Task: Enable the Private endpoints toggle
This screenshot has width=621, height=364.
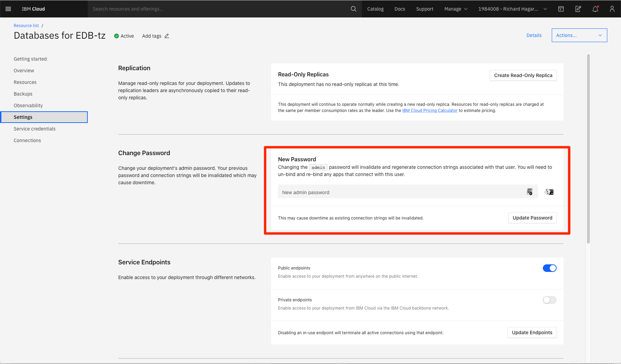Action: 549,300
